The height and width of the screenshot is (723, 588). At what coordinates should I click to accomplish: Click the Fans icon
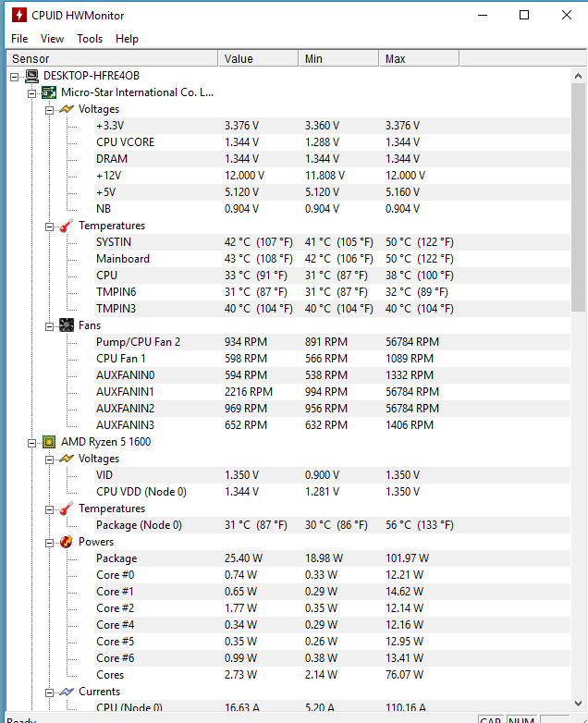click(x=67, y=325)
